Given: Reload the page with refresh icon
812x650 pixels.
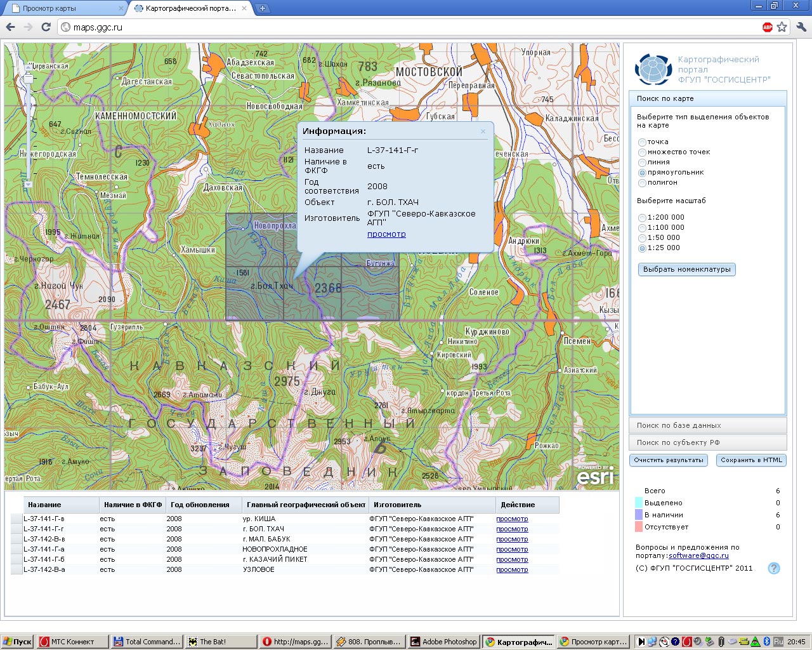Looking at the screenshot, I should 46,27.
